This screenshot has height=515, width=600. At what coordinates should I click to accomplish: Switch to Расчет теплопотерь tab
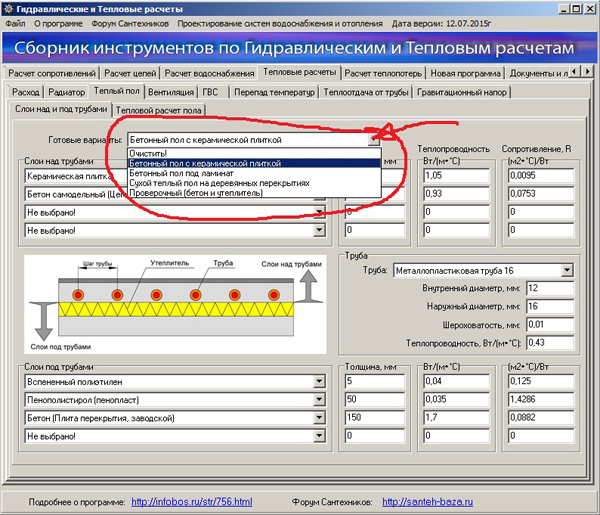pos(383,73)
